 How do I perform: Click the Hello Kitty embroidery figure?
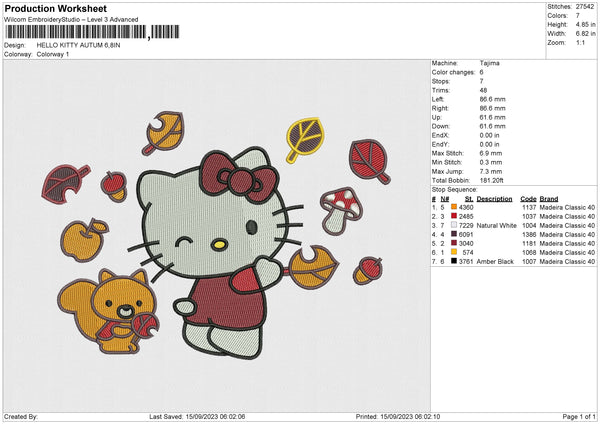[217, 253]
